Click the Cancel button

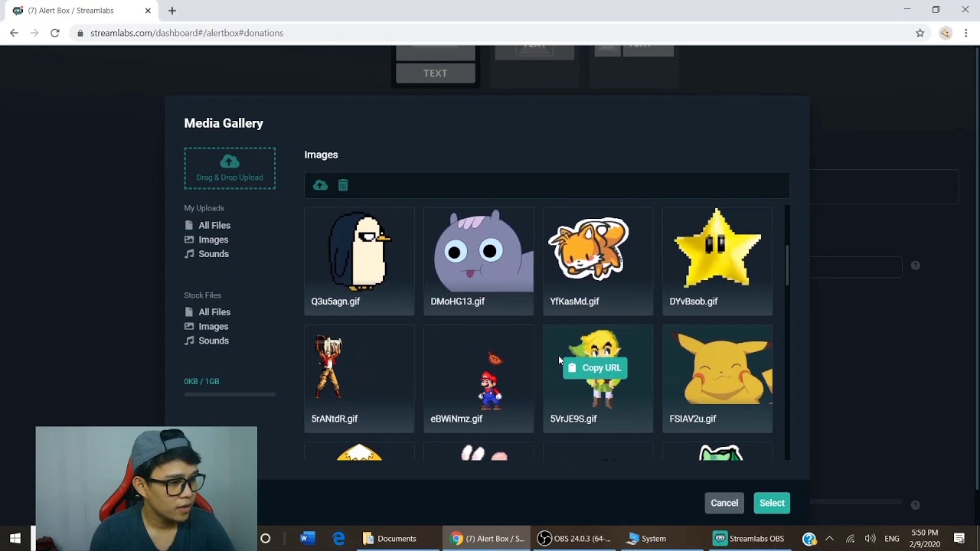point(724,503)
